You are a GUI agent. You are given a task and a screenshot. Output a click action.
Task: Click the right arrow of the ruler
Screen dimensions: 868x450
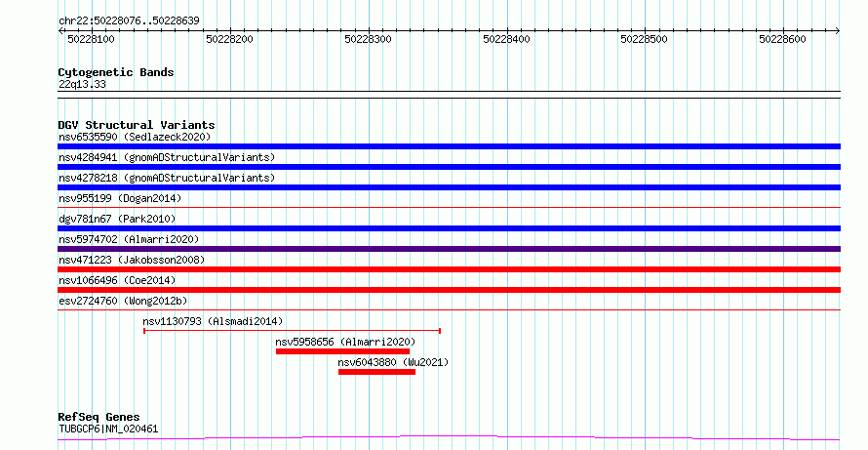point(837,31)
